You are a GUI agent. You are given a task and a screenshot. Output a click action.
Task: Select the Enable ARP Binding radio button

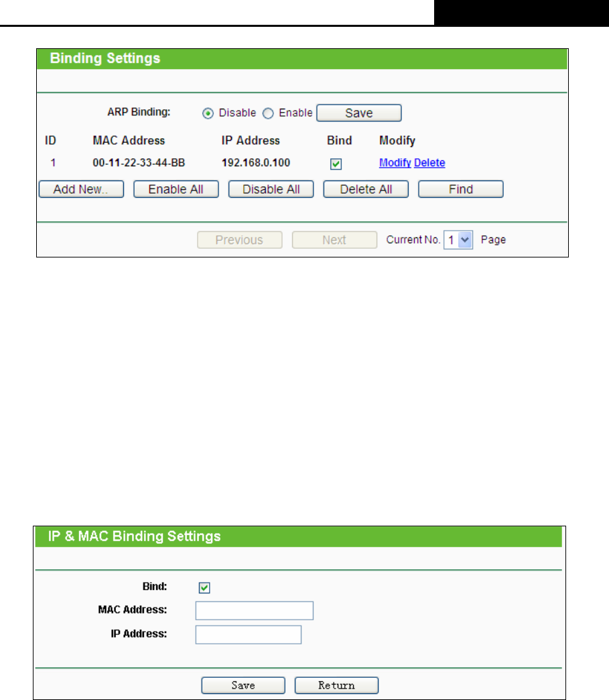pyautogui.click(x=268, y=113)
